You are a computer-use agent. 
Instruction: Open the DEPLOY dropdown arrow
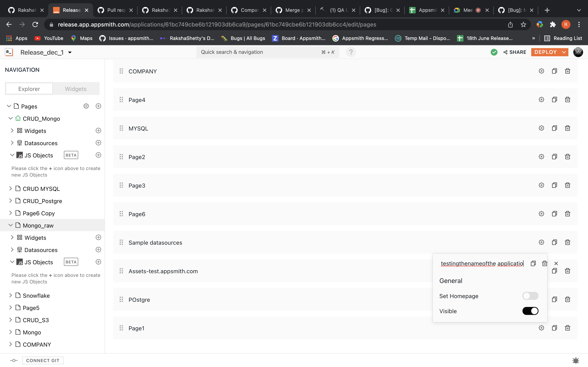coord(564,52)
